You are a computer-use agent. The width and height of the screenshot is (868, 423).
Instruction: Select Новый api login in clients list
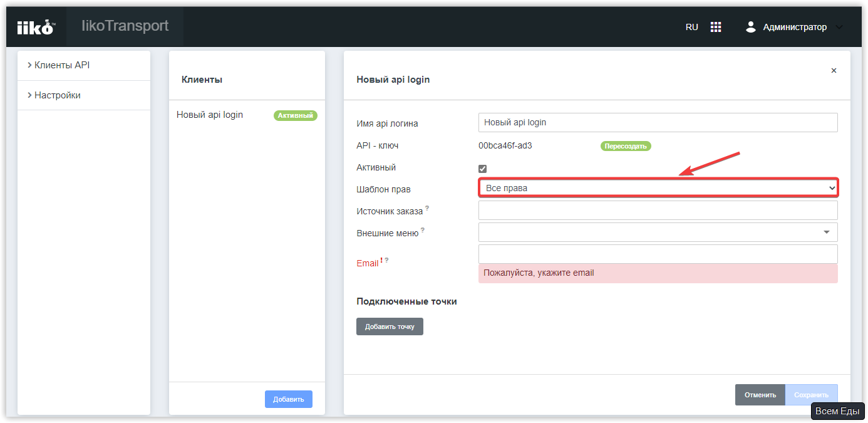click(210, 115)
